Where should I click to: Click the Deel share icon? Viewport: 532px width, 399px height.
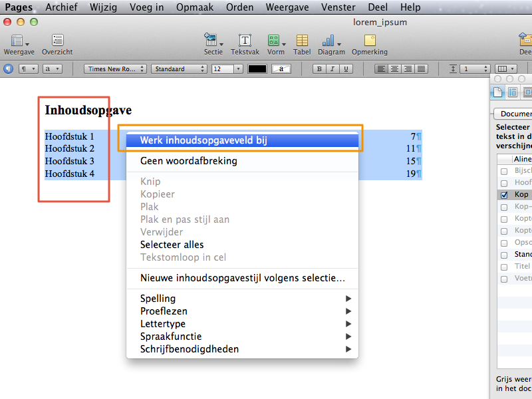tap(525, 39)
